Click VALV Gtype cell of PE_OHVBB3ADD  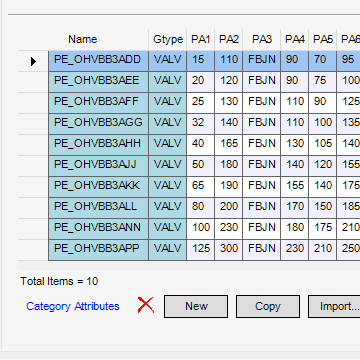coord(168,61)
